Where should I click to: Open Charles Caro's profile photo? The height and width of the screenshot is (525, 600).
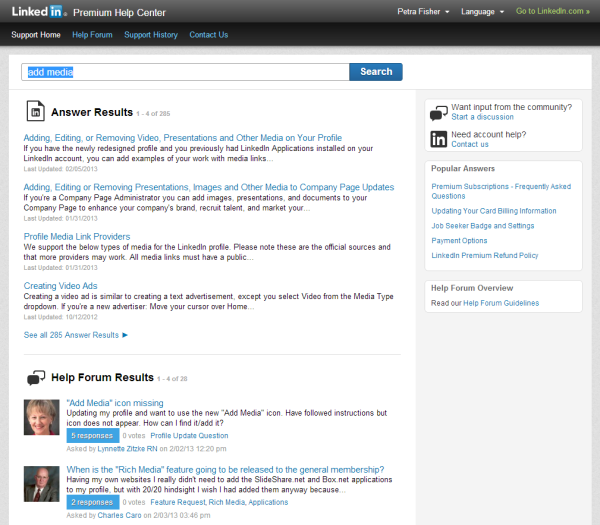click(41, 484)
